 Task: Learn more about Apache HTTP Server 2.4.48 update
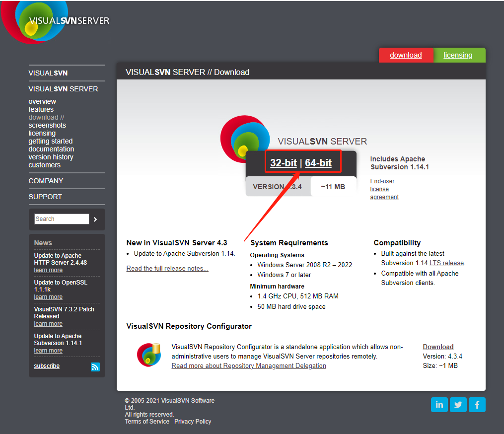click(48, 270)
